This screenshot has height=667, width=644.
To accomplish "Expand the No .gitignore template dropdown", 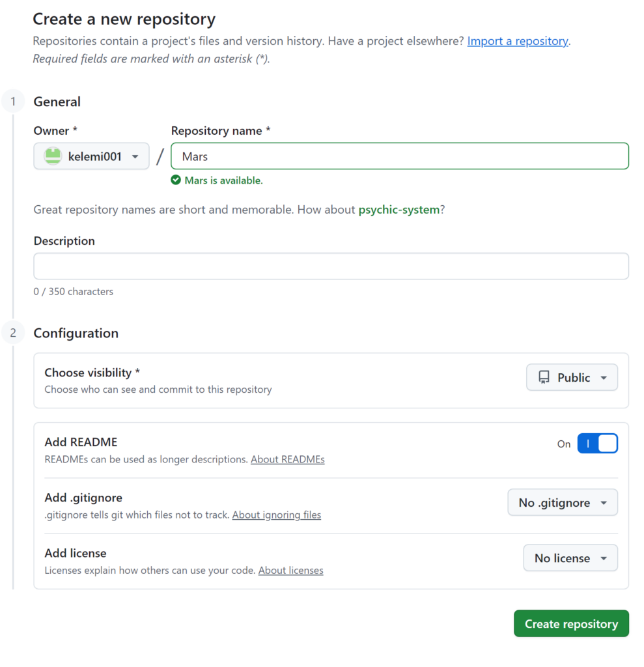I will pos(563,502).
